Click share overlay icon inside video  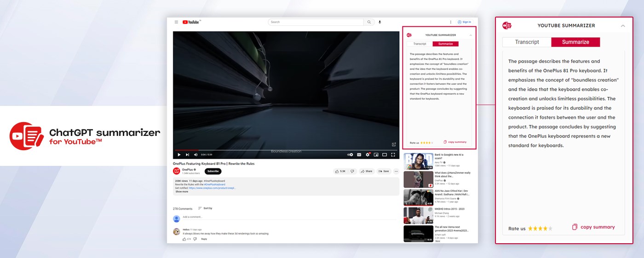(394, 145)
